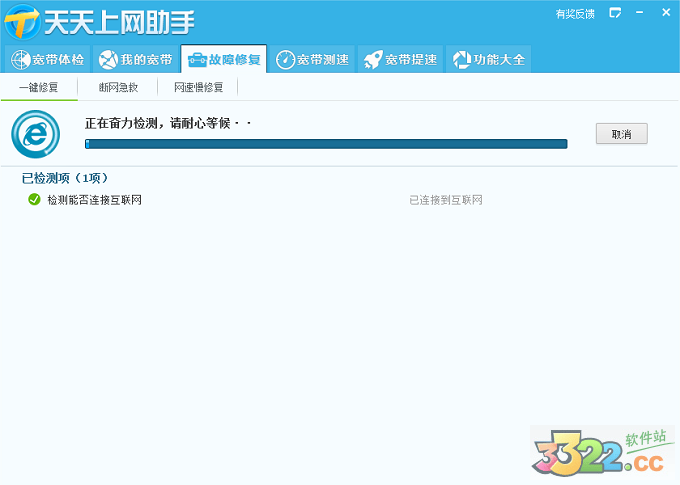The height and width of the screenshot is (485, 680).
Task: Click the speedometer icon for 宽带测速
Action: pyautogui.click(x=285, y=60)
